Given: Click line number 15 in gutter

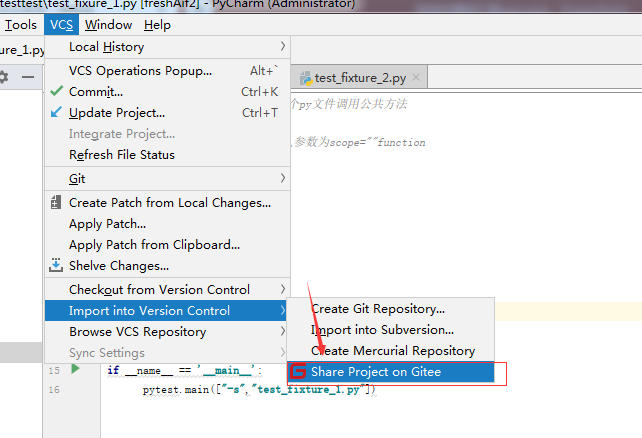Looking at the screenshot, I should click(x=54, y=370).
